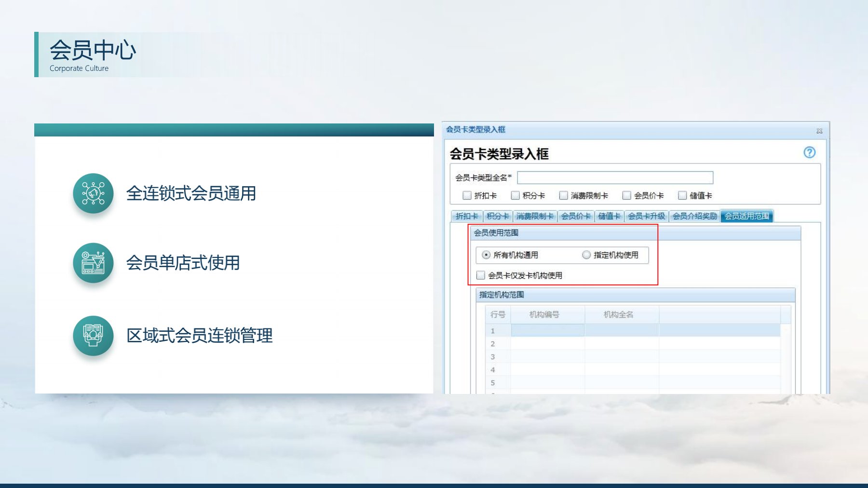Check the 会员价卡 option

pyautogui.click(x=626, y=195)
